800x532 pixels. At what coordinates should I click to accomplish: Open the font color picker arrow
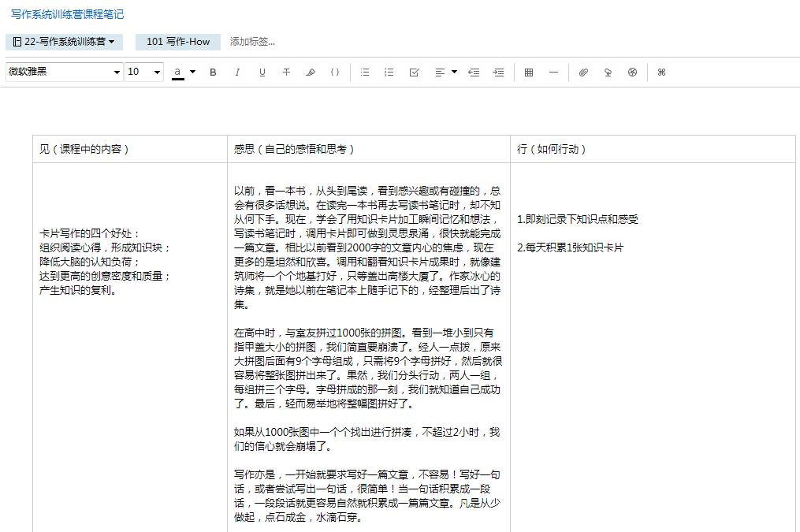point(193,73)
